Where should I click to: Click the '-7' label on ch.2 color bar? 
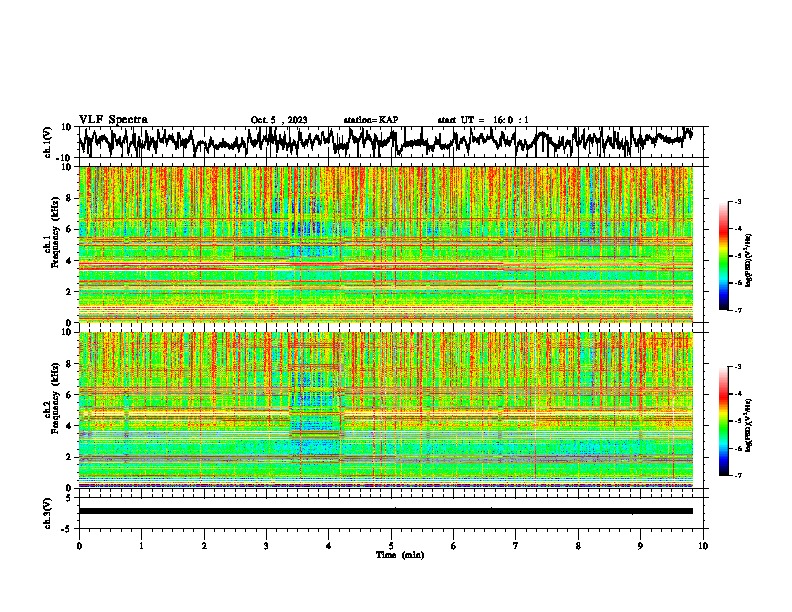click(737, 475)
